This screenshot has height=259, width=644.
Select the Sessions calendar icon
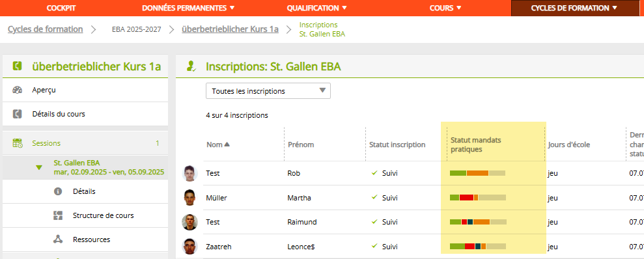[x=17, y=143]
